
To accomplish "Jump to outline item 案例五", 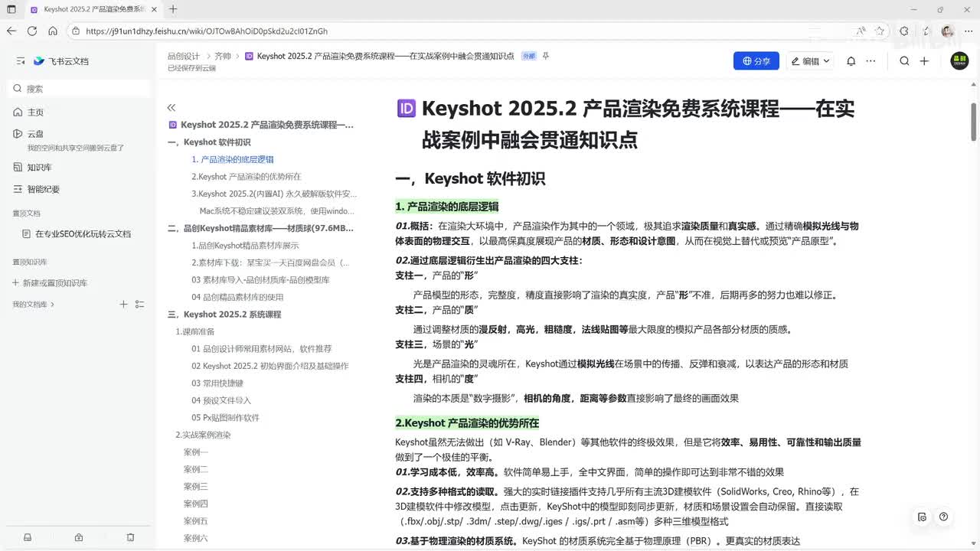I will pyautogui.click(x=195, y=521).
